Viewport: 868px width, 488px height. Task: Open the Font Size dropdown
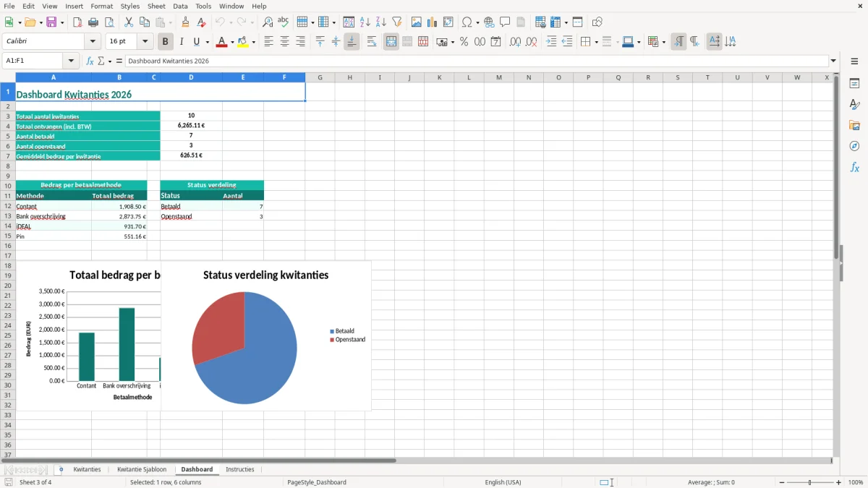[145, 42]
